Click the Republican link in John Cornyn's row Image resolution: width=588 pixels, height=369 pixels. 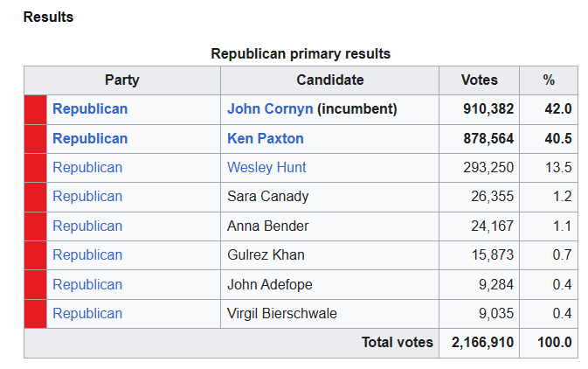90,108
